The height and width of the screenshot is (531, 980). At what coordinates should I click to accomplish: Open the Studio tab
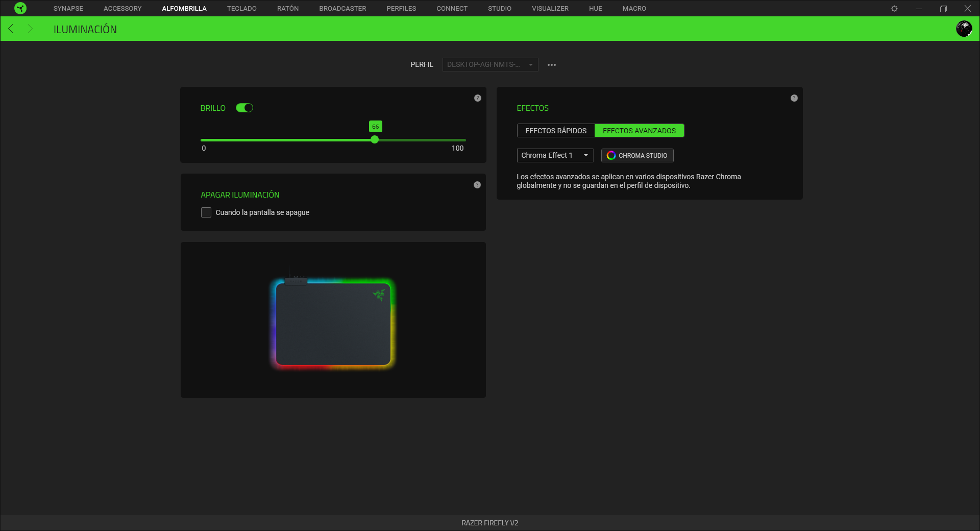tap(500, 9)
